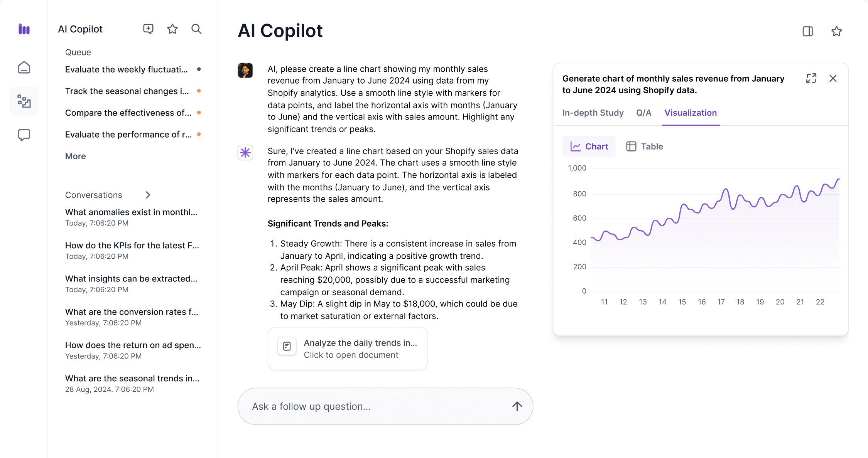
Task: Click the new conversation icon
Action: [x=148, y=29]
